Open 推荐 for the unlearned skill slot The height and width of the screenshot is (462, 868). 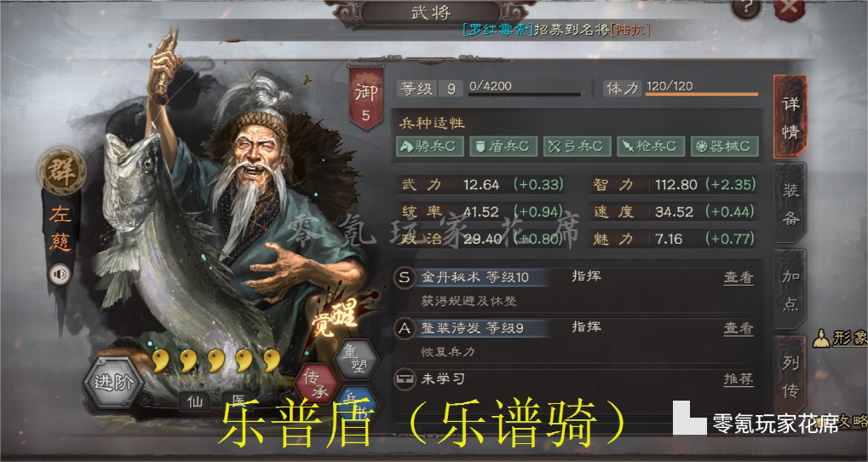739,379
